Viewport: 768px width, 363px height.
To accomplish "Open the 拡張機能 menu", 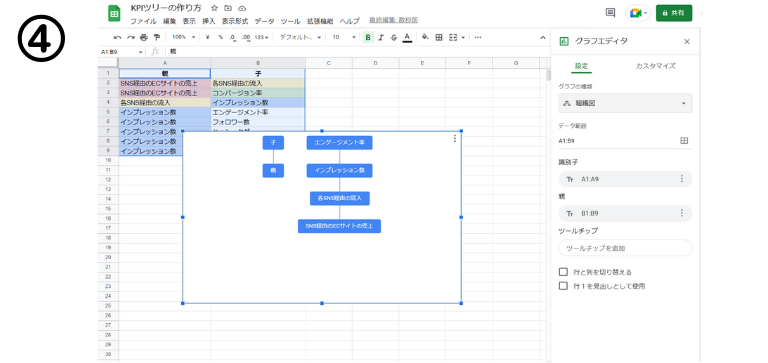I will (x=320, y=21).
